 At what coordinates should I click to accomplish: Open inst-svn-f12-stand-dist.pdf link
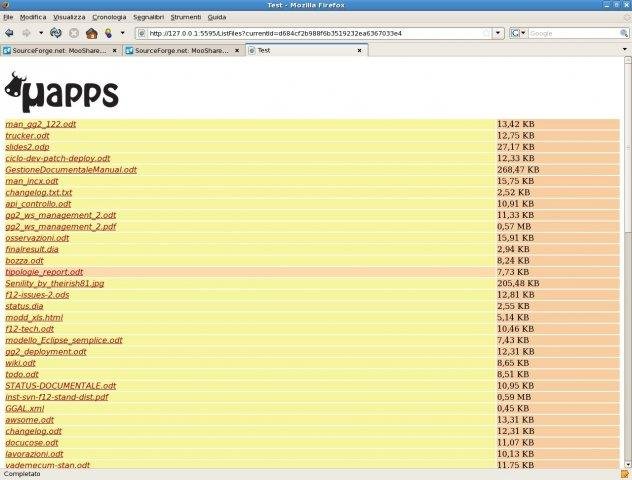click(57, 397)
